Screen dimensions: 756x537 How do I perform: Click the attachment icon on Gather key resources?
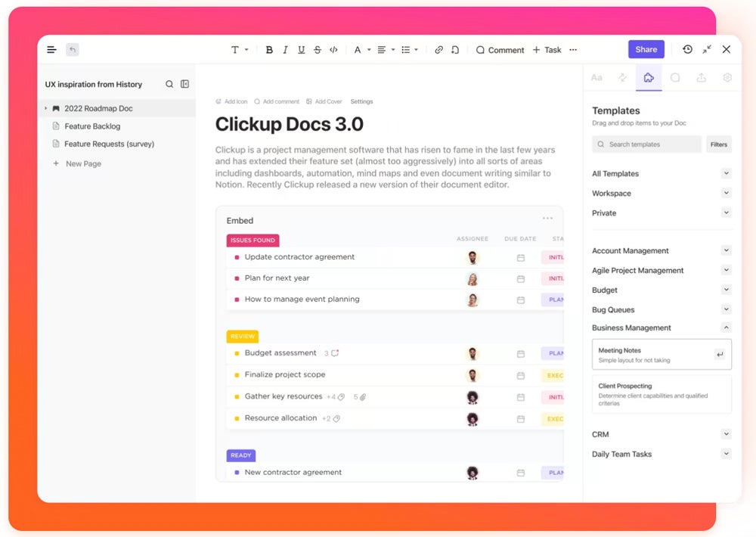(363, 396)
